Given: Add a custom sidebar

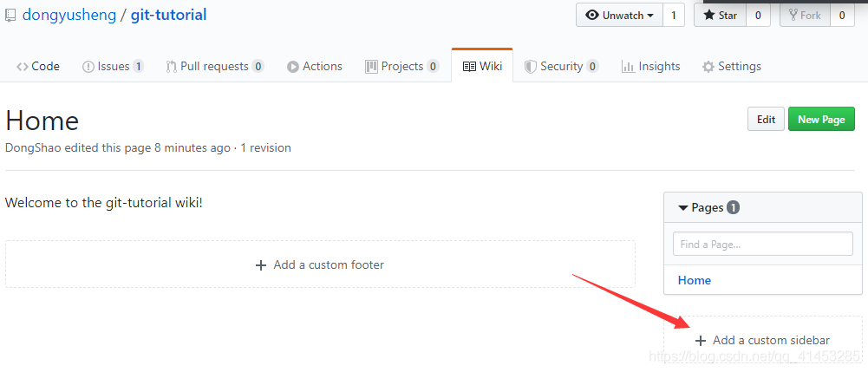Looking at the screenshot, I should coord(763,341).
